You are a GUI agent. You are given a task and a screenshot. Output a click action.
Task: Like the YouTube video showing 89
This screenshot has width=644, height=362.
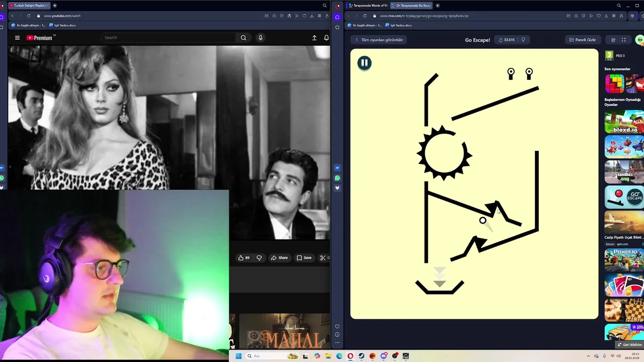point(244,258)
